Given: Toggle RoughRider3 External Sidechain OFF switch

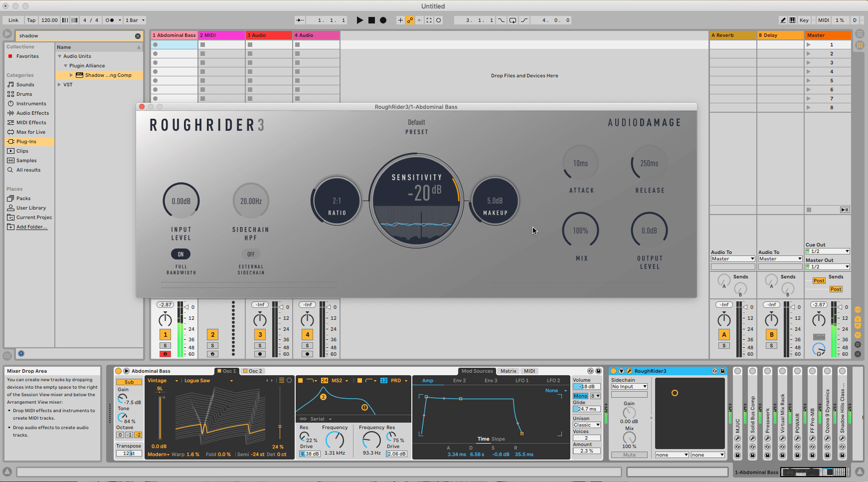Looking at the screenshot, I should pos(251,254).
